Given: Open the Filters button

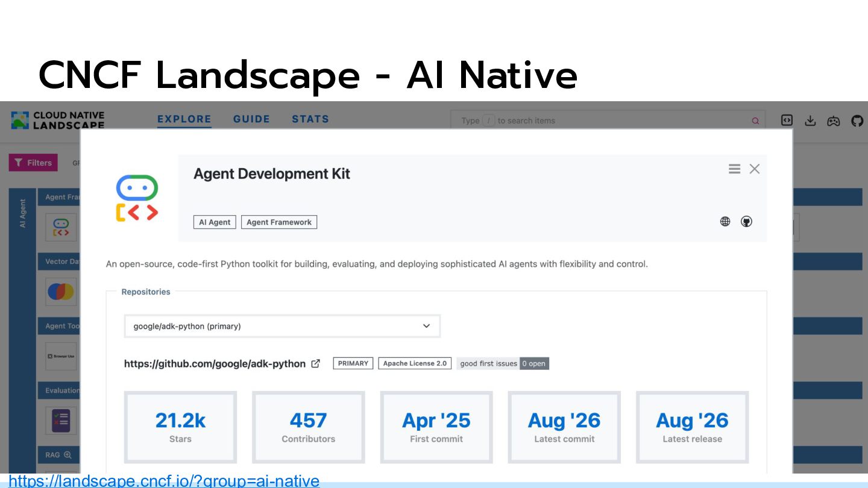Looking at the screenshot, I should pyautogui.click(x=33, y=163).
